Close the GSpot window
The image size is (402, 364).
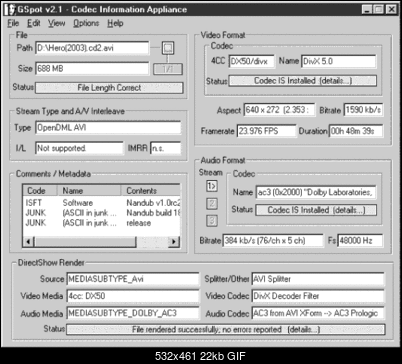[391, 9]
